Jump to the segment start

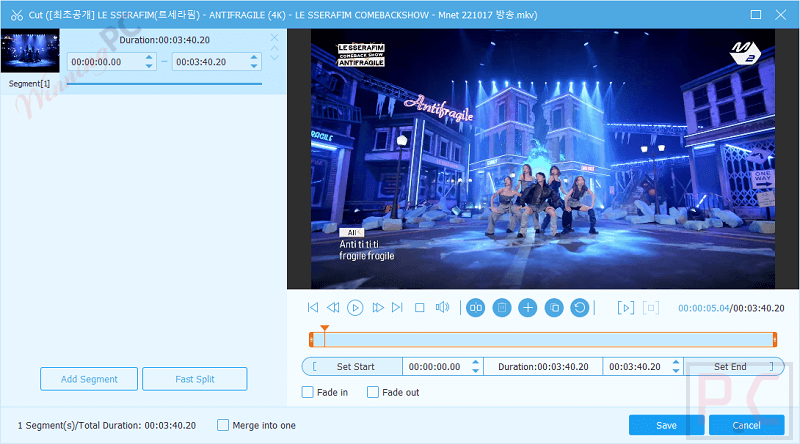pos(313,307)
